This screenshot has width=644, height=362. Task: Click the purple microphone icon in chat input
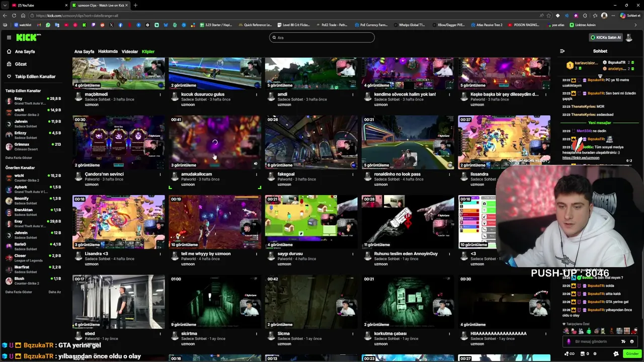tap(569, 341)
